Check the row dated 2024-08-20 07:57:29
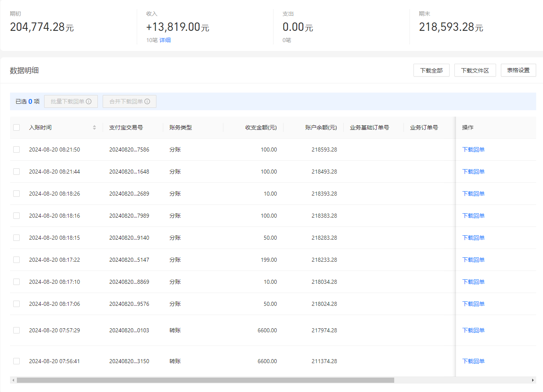This screenshot has height=392, width=543. coord(16,330)
